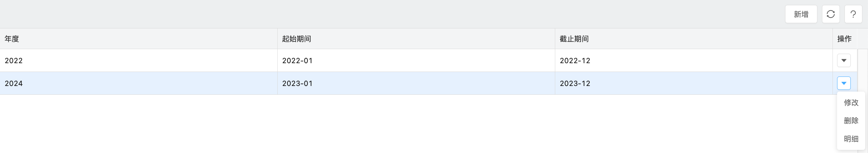This screenshot has height=153, width=868.
Task: Click the 2023-01 start period cell
Action: (416, 83)
